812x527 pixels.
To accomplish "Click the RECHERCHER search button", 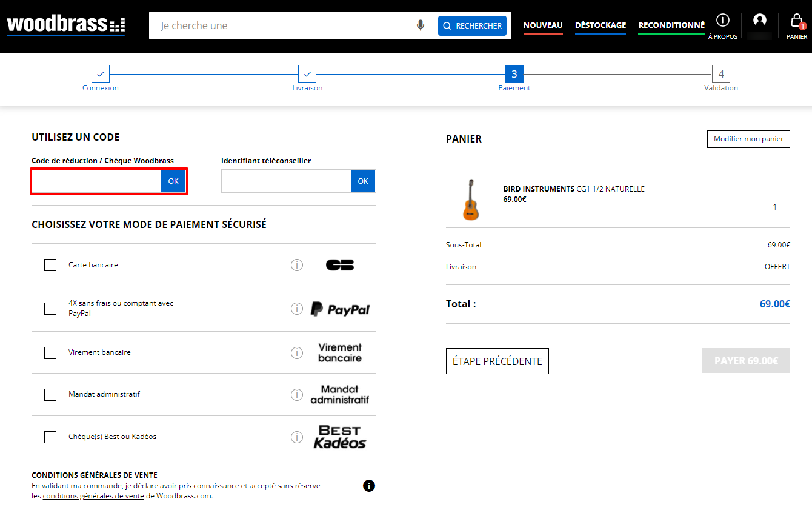I will tap(472, 25).
